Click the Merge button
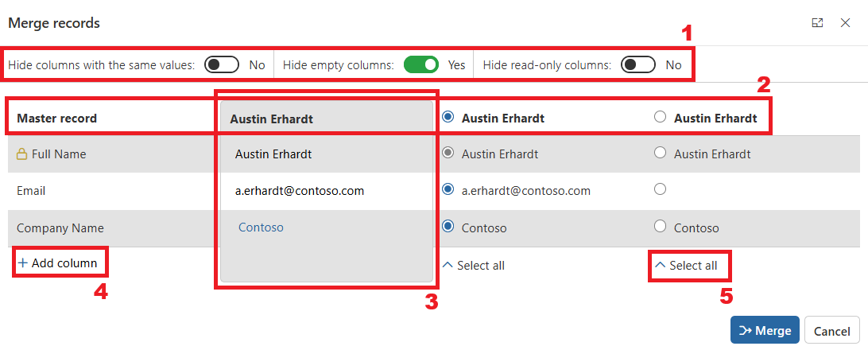 coord(765,330)
